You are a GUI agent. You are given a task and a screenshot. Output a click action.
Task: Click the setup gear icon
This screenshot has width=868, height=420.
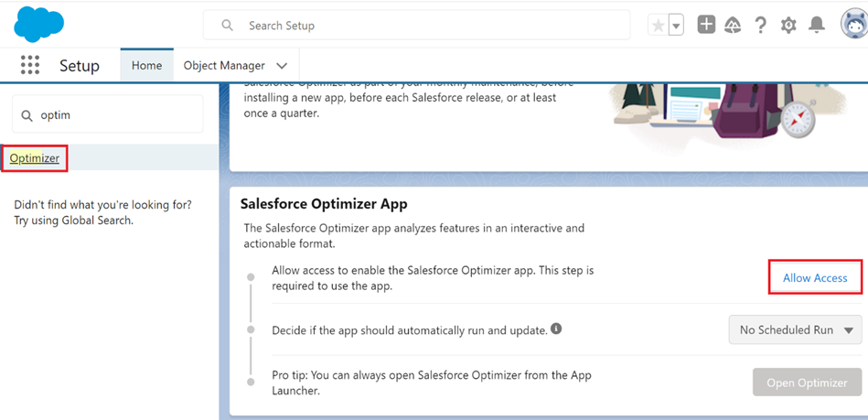(x=788, y=25)
